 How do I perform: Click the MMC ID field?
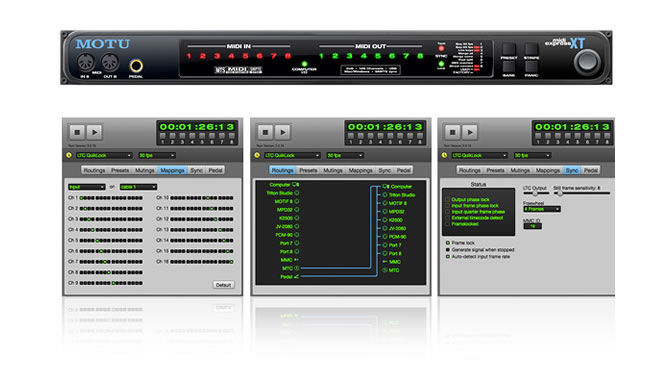(532, 226)
